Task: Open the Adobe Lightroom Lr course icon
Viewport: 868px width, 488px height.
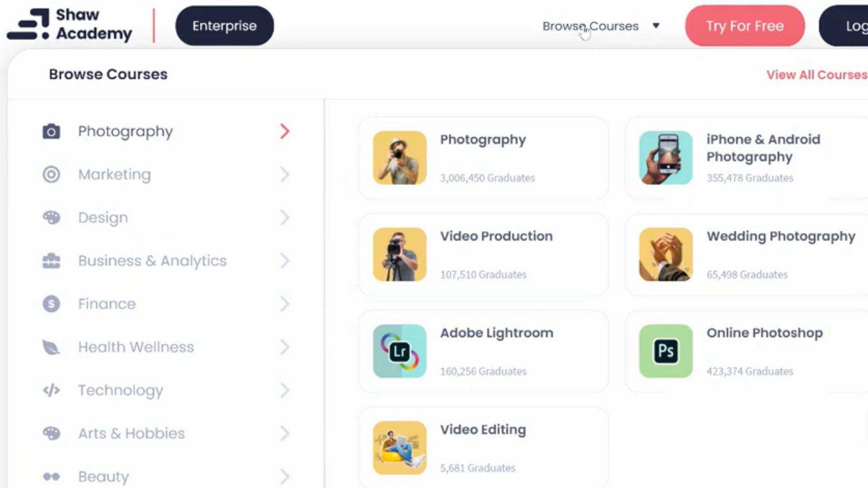Action: pos(399,351)
